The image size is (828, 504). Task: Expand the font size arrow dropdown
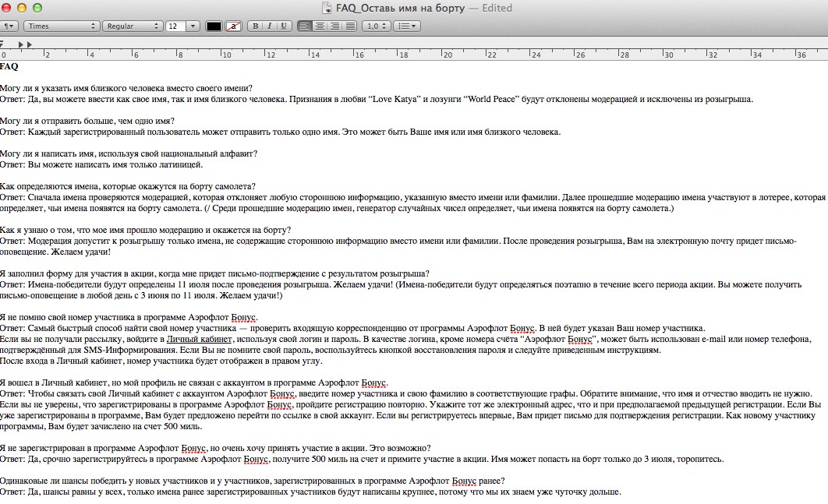click(x=193, y=26)
